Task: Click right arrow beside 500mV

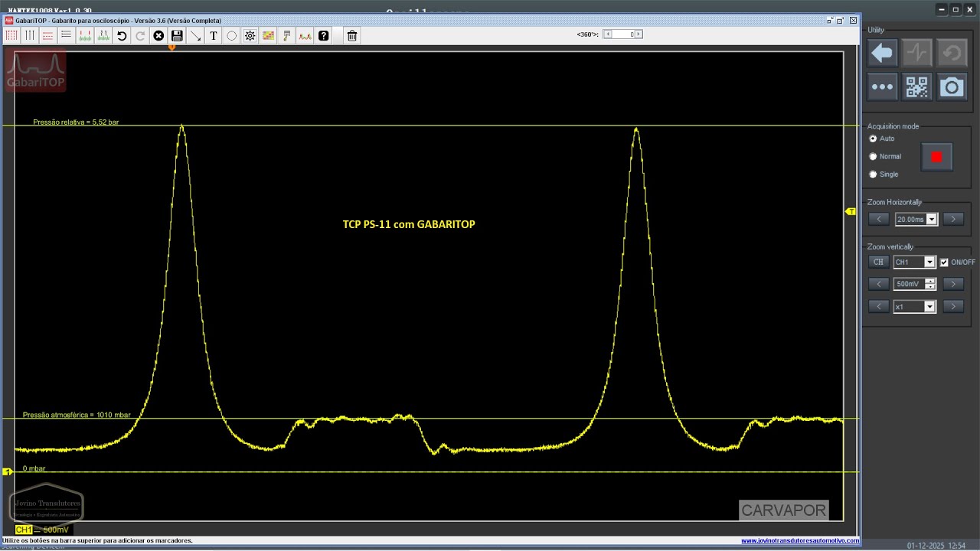Action: (x=953, y=284)
